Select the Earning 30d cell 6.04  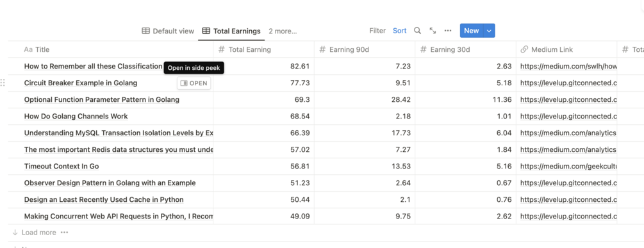pos(466,133)
